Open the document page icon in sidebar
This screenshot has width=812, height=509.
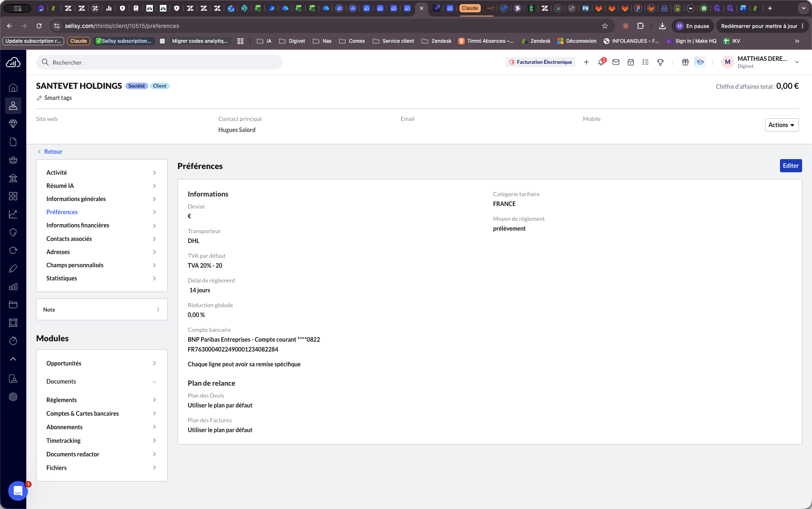click(x=13, y=142)
